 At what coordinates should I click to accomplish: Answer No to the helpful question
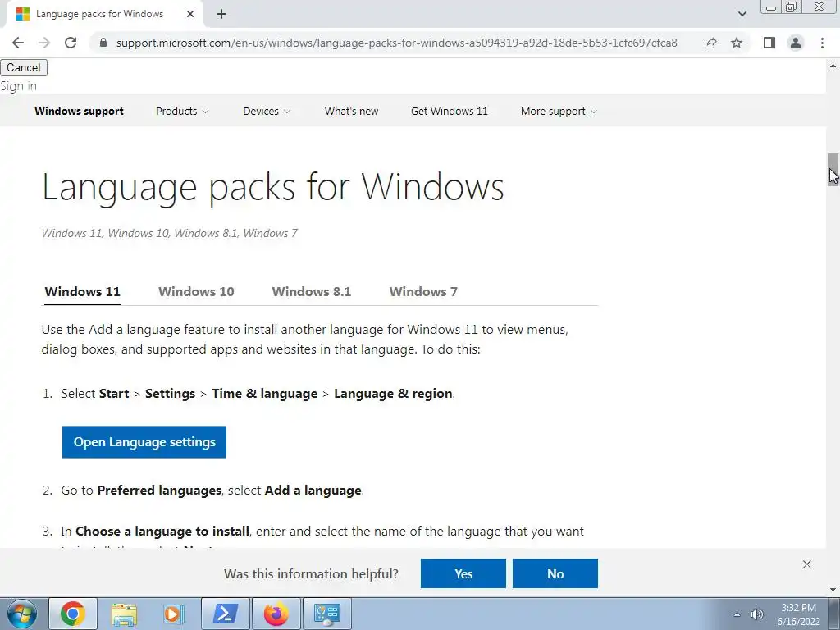click(555, 573)
